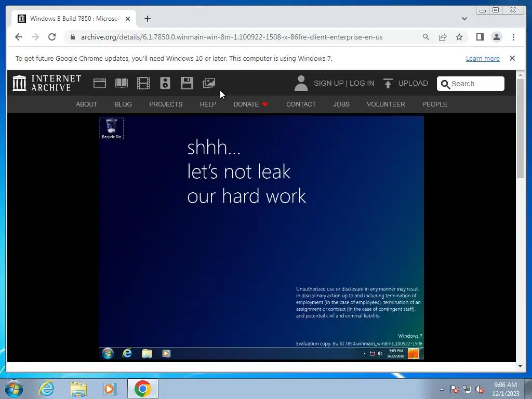Open muted volume tray icon
Screen dimensions: 532x399
[x=480, y=389]
